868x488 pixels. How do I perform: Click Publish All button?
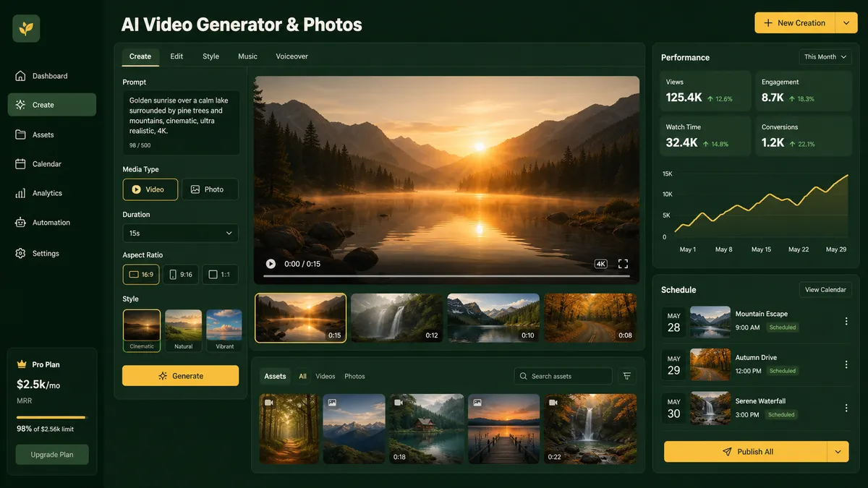pyautogui.click(x=746, y=452)
